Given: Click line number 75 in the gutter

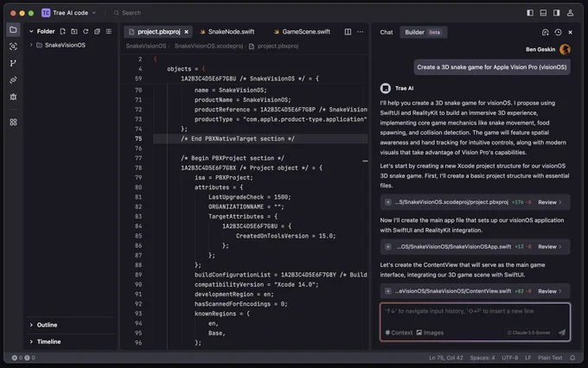Looking at the screenshot, I should pyautogui.click(x=138, y=139).
